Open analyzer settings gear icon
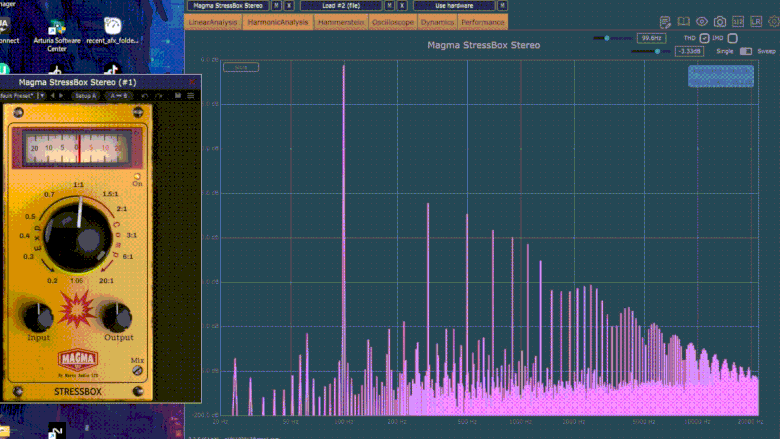Viewport: 780px width, 439px height. (x=772, y=22)
